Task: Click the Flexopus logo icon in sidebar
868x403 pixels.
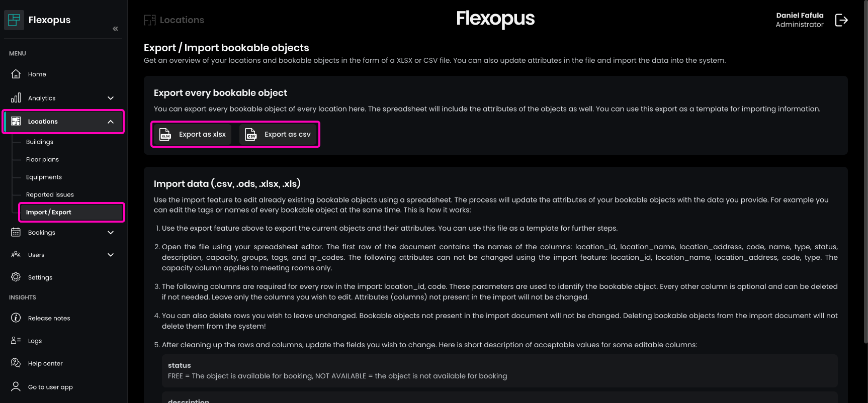Action: [14, 20]
